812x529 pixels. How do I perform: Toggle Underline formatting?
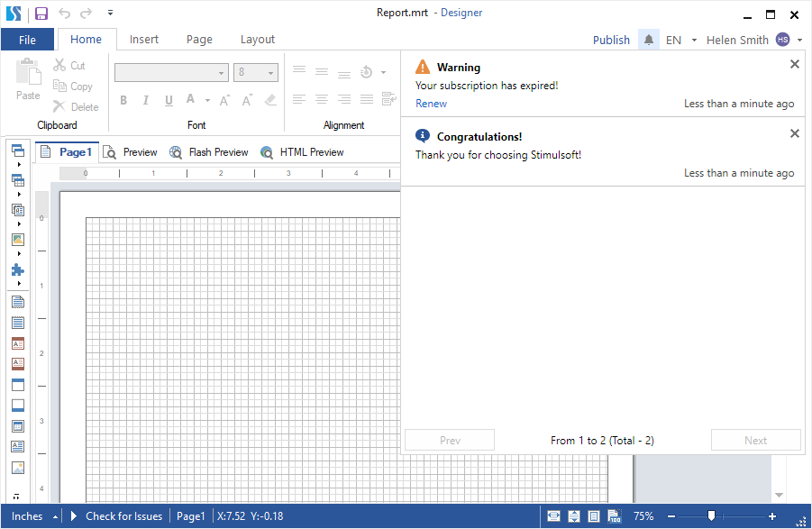169,100
